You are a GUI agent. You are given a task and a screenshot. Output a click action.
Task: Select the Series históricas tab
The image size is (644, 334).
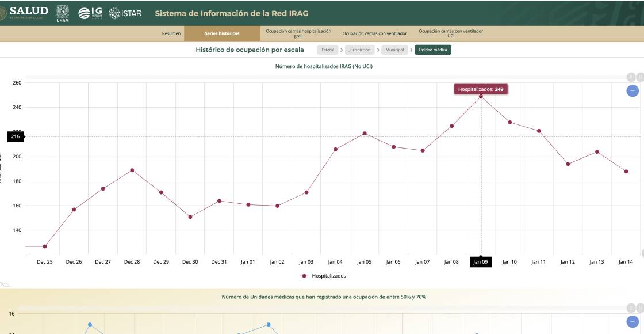tap(222, 33)
